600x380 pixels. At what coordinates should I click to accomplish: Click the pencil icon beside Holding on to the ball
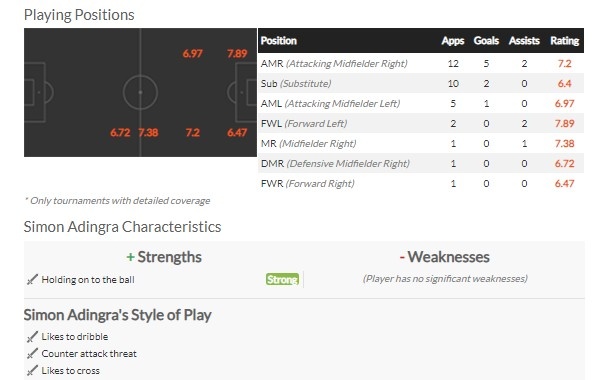32,280
